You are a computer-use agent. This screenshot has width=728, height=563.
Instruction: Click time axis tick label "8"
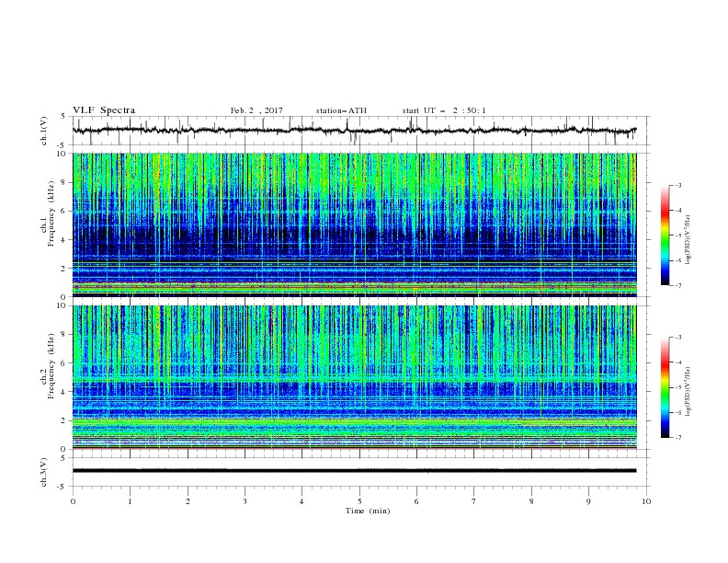531,501
